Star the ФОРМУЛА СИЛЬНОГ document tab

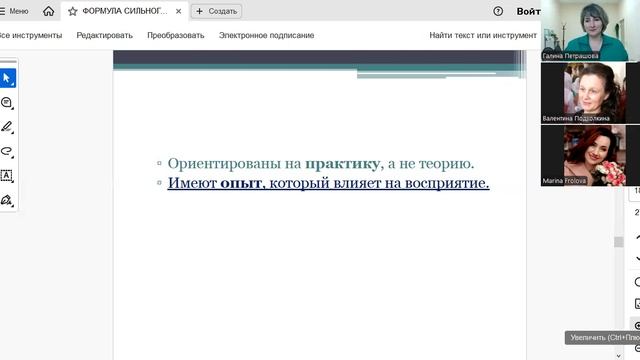(x=73, y=11)
